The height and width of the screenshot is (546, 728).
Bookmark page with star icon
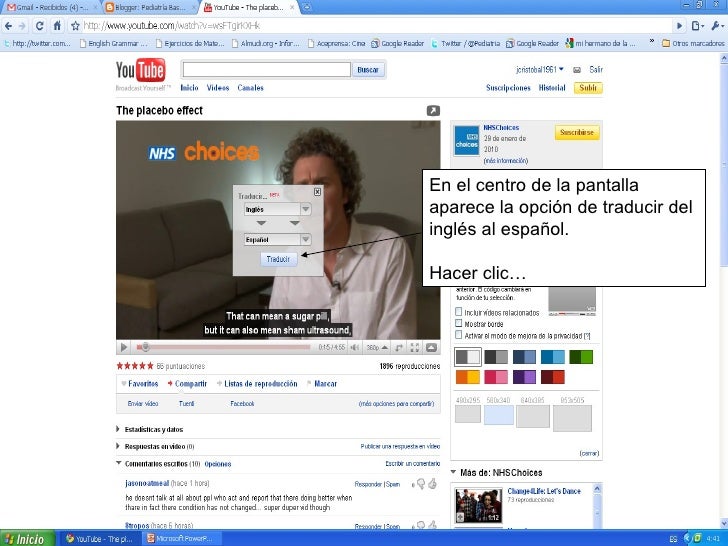click(75, 26)
